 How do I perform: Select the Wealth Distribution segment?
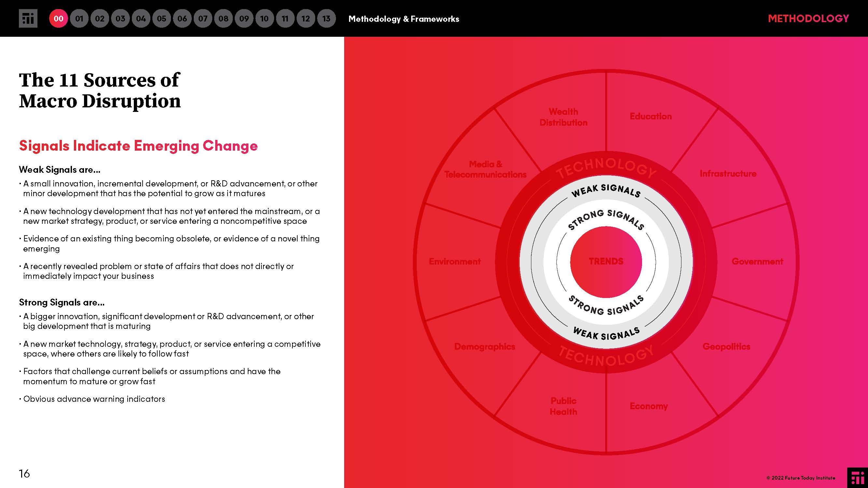(563, 117)
